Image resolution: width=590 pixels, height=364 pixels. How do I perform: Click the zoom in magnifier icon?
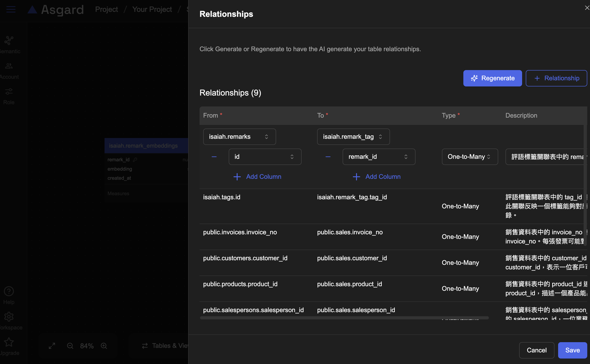(x=104, y=346)
